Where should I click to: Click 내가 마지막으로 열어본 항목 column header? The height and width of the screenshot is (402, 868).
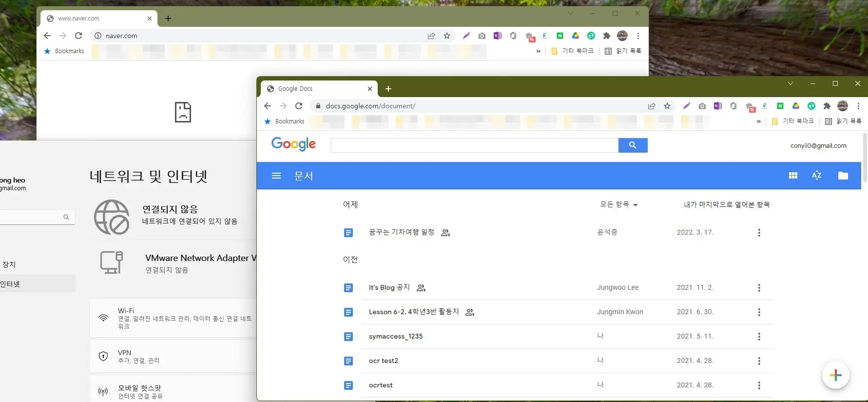(727, 204)
